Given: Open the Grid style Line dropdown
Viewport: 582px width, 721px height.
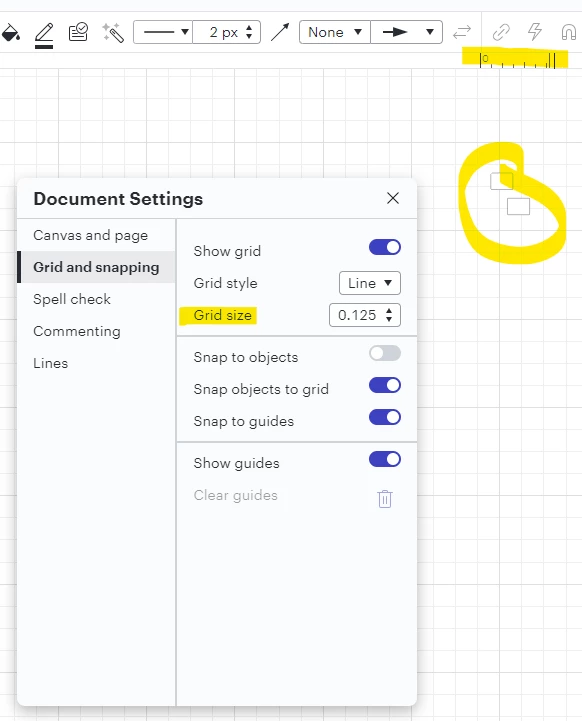Looking at the screenshot, I should [370, 283].
